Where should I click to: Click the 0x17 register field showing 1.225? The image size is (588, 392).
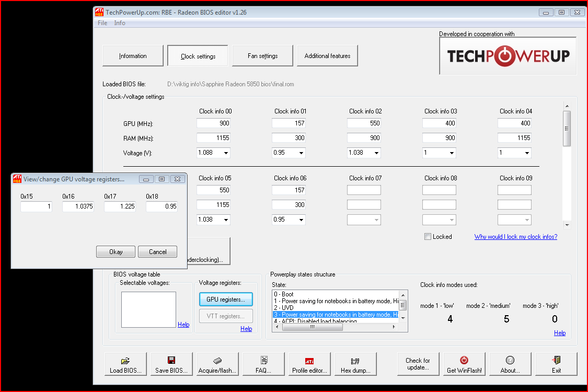click(120, 206)
